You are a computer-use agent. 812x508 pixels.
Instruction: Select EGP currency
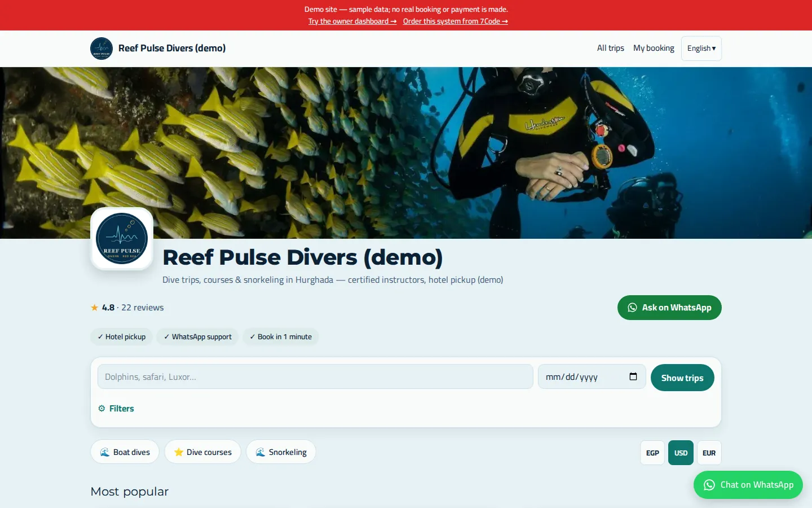(x=652, y=453)
